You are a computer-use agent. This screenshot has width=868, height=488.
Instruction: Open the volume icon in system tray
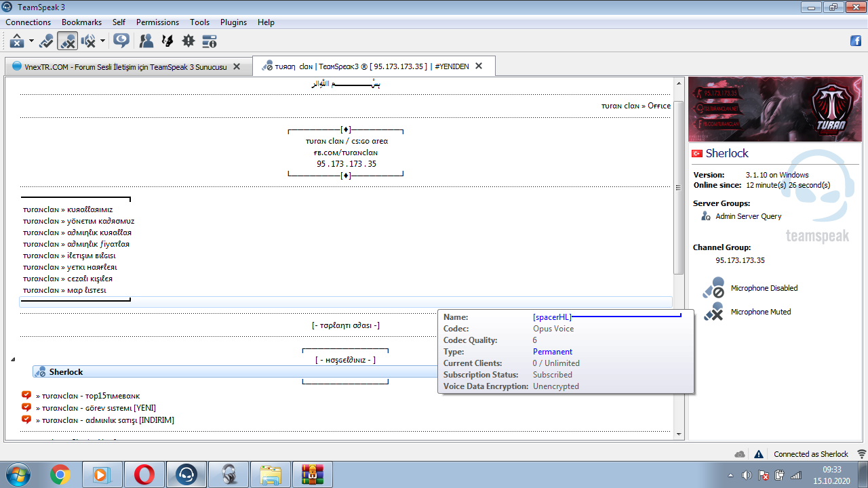point(747,474)
